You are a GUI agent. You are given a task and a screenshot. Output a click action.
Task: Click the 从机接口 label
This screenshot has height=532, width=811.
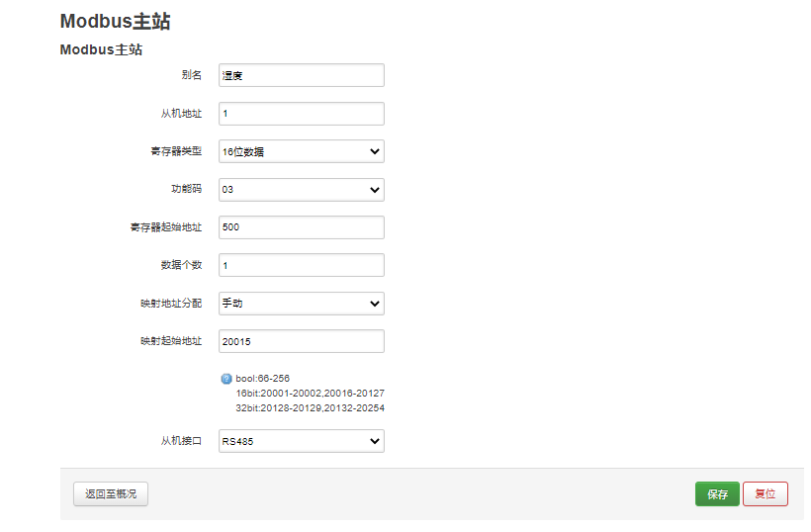tap(181, 440)
